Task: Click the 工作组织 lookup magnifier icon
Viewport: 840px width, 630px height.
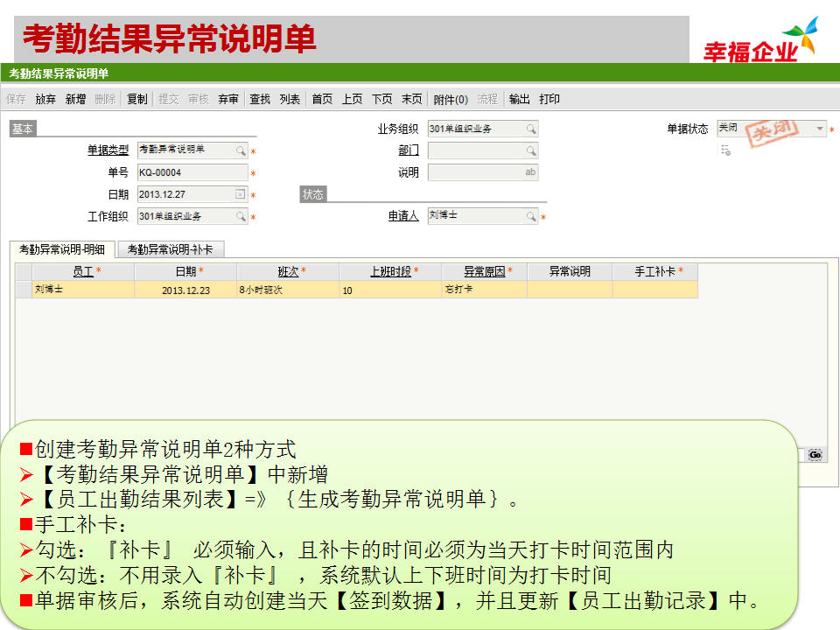Action: point(241,216)
